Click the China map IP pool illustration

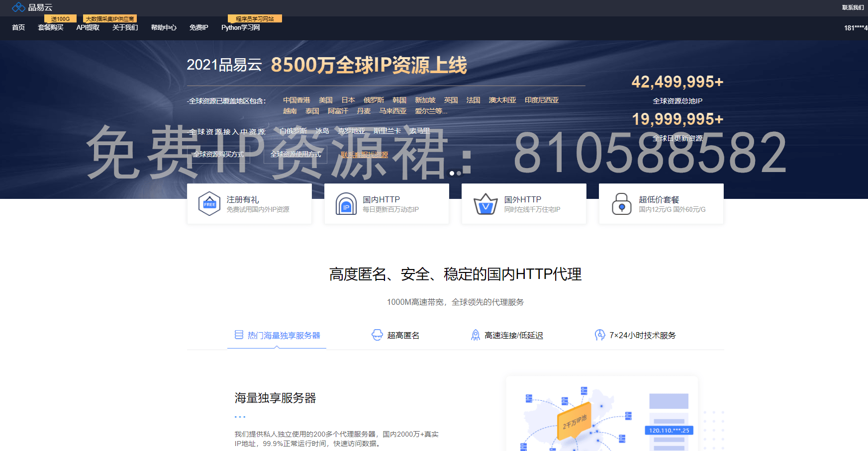pyautogui.click(x=602, y=414)
